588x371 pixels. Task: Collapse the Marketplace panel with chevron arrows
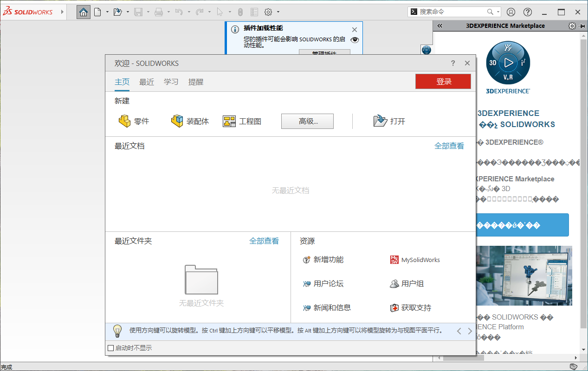click(439, 26)
